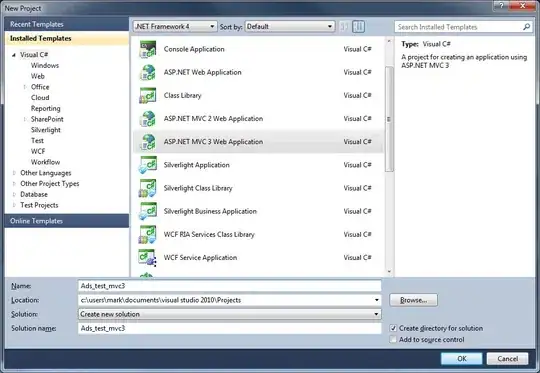This screenshot has height=373, width=540.
Task: Click the Silverlight Class Library template icon
Action: pyautogui.click(x=148, y=188)
